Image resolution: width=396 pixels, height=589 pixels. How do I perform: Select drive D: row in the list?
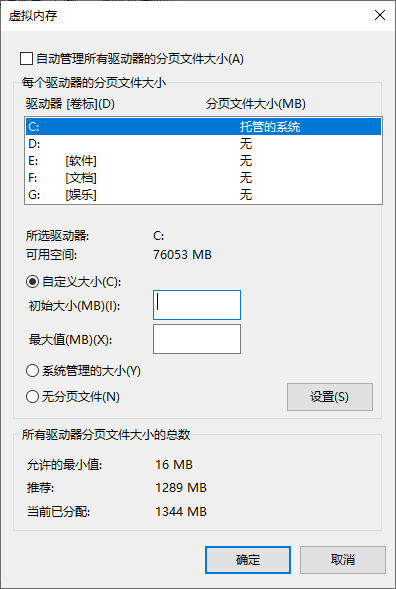(x=203, y=143)
